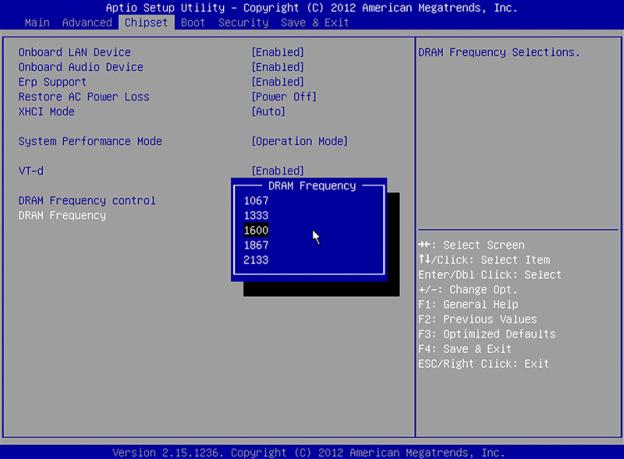Open Restore AC Power Loss Power Off option
The height and width of the screenshot is (459, 624).
point(284,97)
